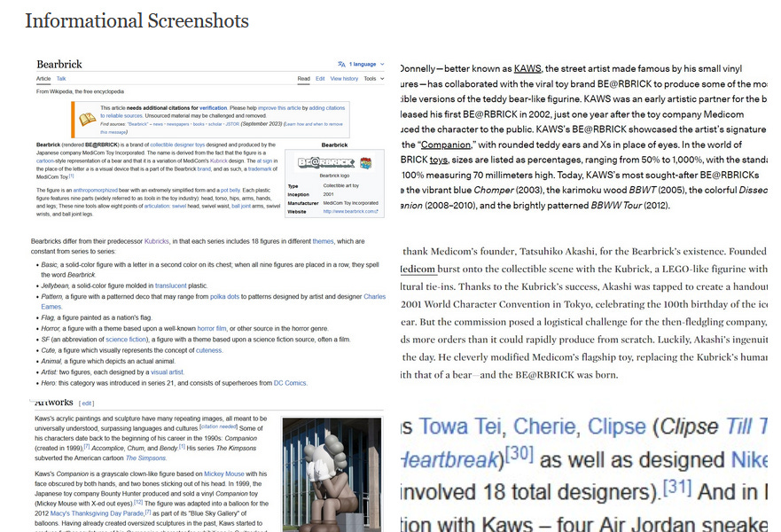Click the 'scholar' find-sources link

pos(215,124)
